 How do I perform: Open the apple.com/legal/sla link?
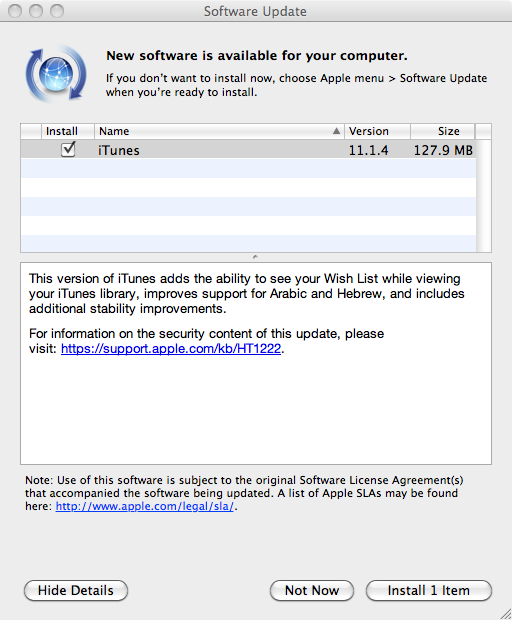145,506
